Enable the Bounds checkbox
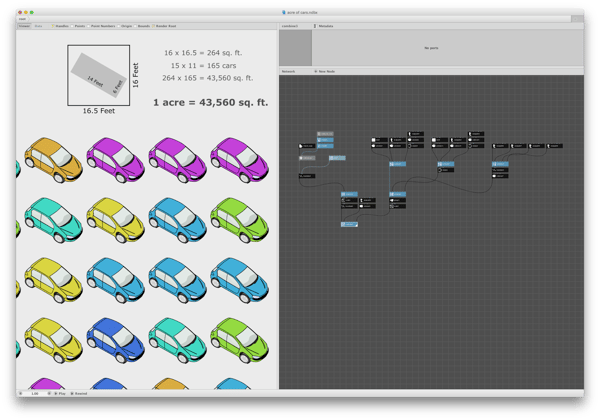This screenshot has width=600, height=420. [136, 26]
